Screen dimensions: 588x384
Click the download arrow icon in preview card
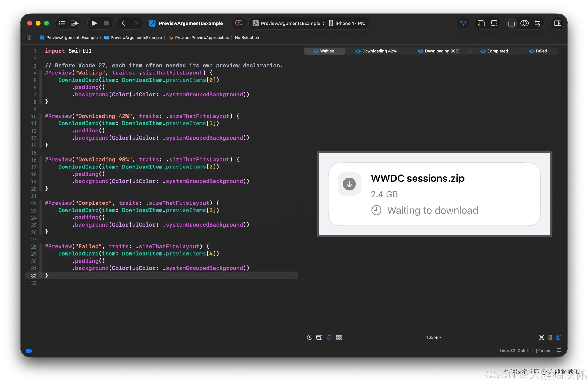[349, 184]
